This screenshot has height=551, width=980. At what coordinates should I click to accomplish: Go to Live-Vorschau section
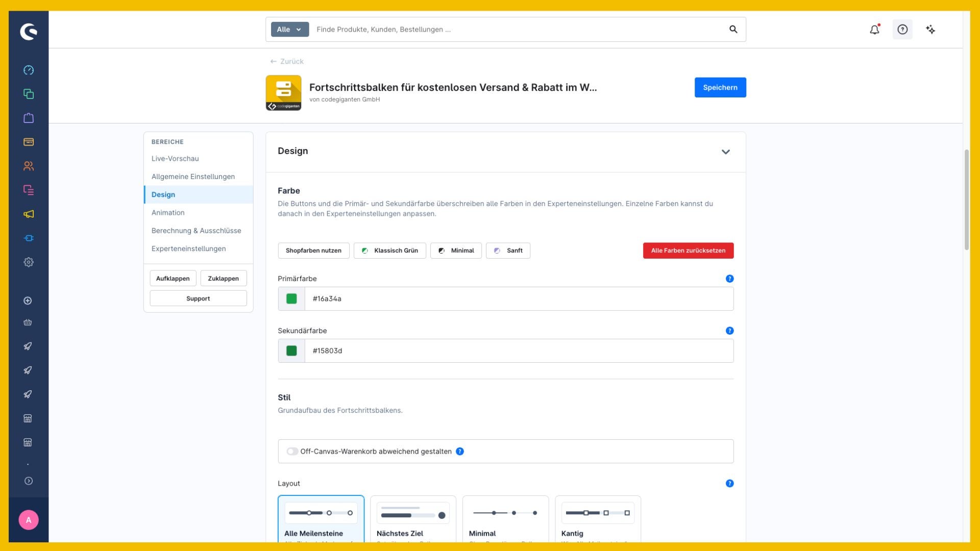click(x=175, y=159)
